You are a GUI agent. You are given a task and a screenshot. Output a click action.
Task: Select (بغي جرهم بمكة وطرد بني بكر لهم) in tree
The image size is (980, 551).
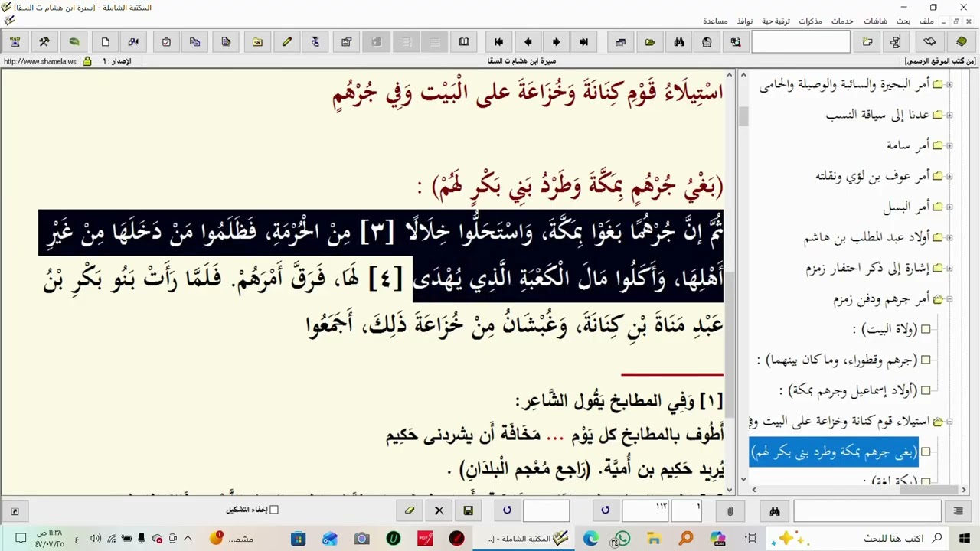834,452
